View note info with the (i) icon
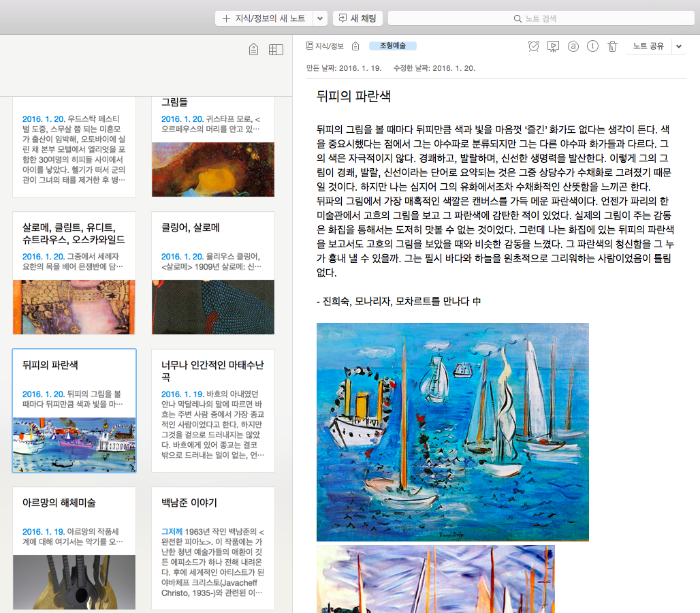 592,46
